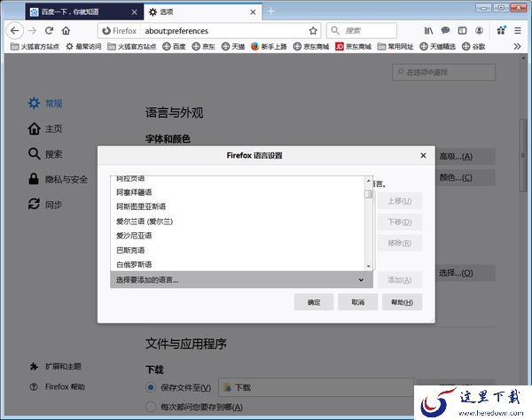Cancel the dialog with 取消

pyautogui.click(x=357, y=302)
